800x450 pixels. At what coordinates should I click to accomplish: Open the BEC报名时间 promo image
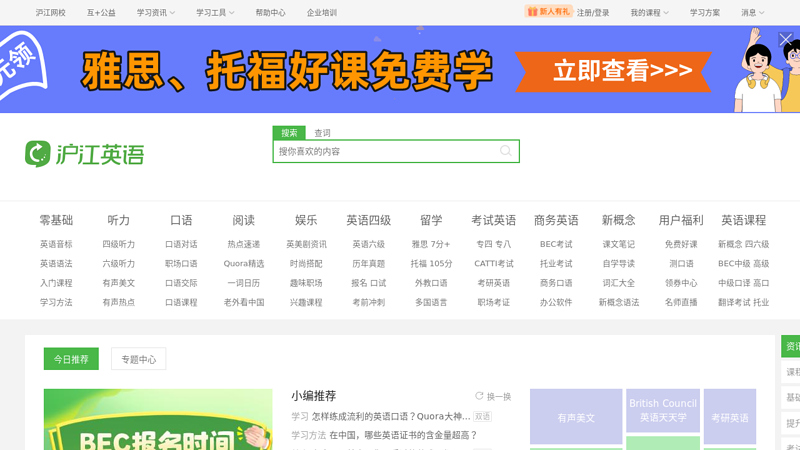[x=158, y=419]
